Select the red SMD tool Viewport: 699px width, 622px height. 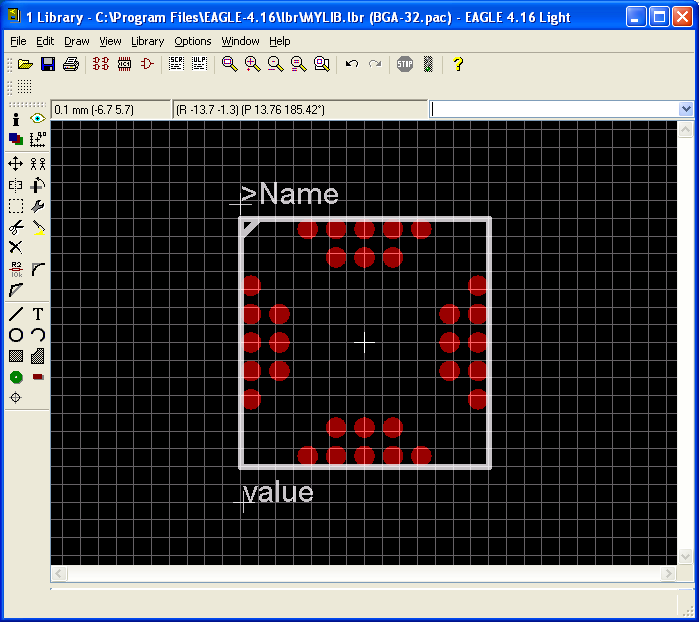coord(38,377)
